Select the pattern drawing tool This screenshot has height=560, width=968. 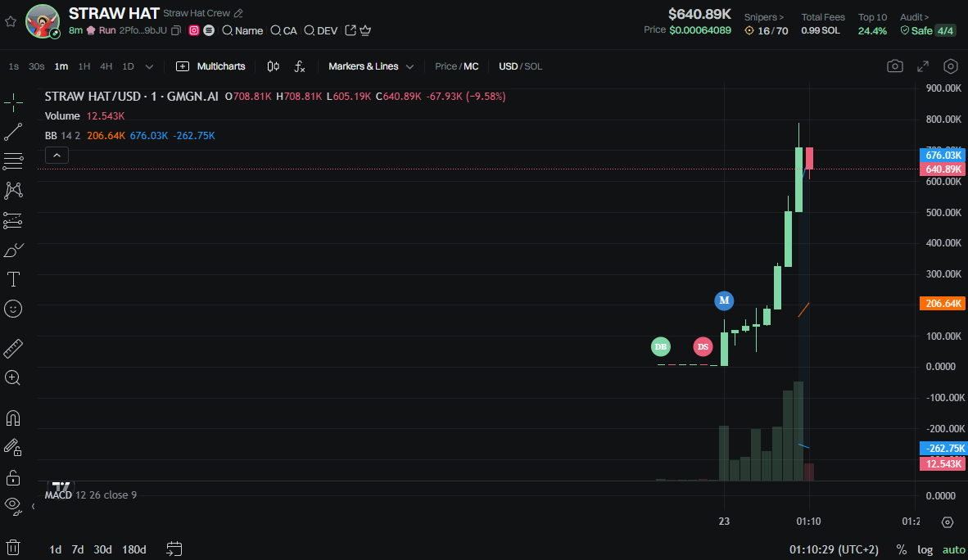(x=13, y=190)
